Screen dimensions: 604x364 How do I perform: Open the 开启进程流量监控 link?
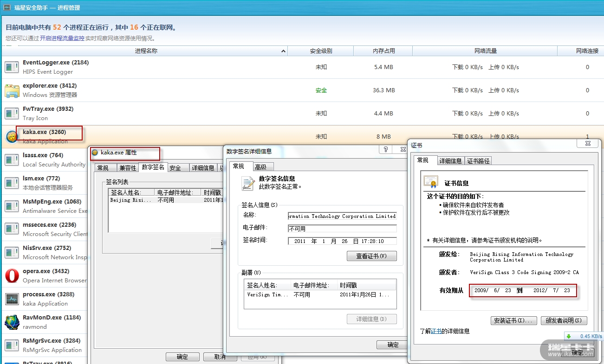pyautogui.click(x=62, y=38)
